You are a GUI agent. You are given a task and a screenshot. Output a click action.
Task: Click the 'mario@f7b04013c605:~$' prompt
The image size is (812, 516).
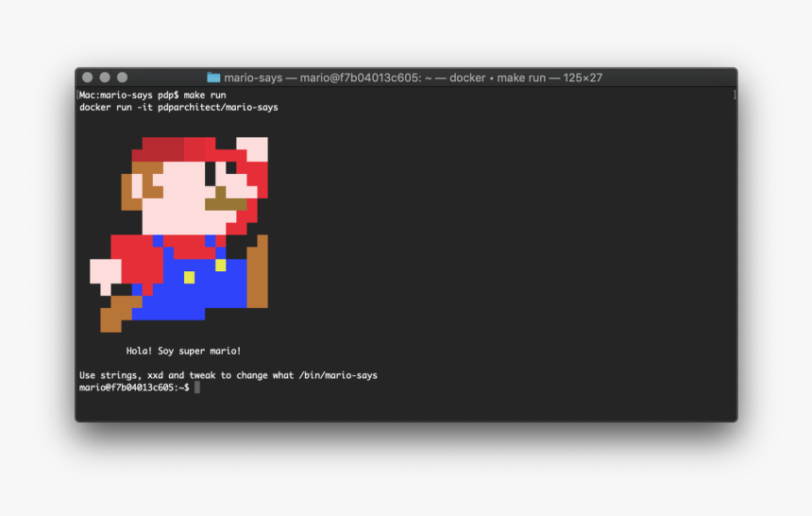[x=134, y=387]
